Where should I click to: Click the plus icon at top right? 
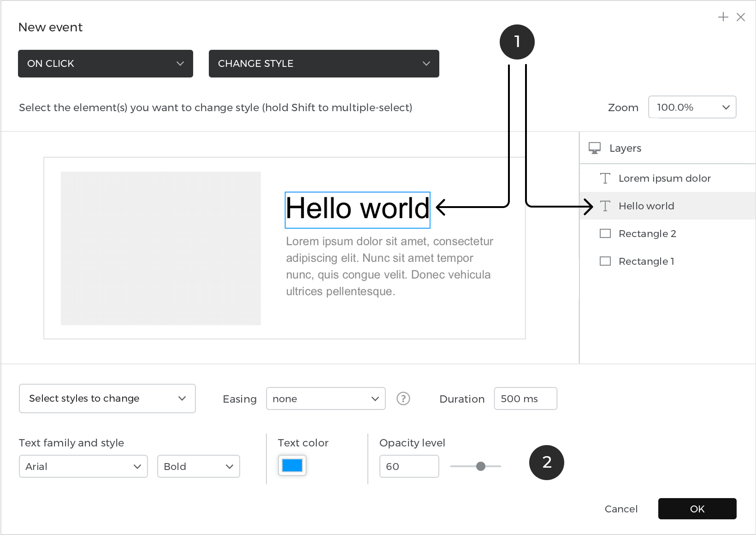[x=723, y=17]
